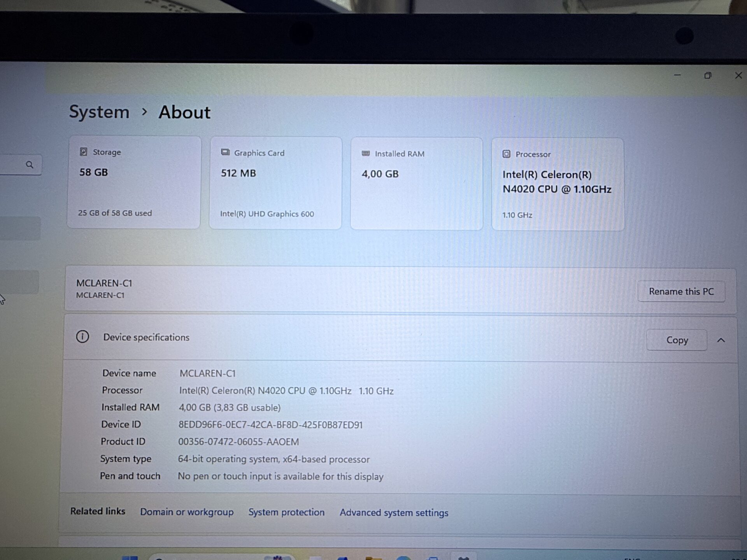Minimize the Settings window
The image size is (747, 560).
[x=677, y=75]
